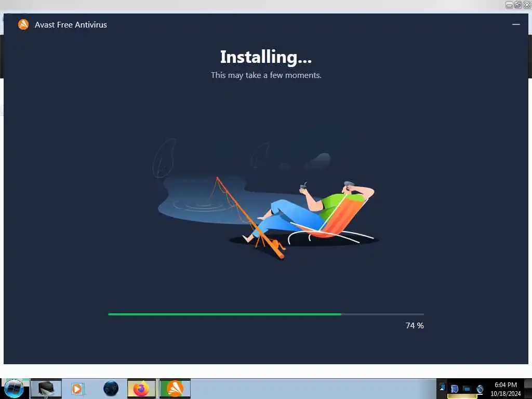Viewport: 532px width, 399px height.
Task: Switch to Firefox in the taskbar
Action: (x=141, y=389)
